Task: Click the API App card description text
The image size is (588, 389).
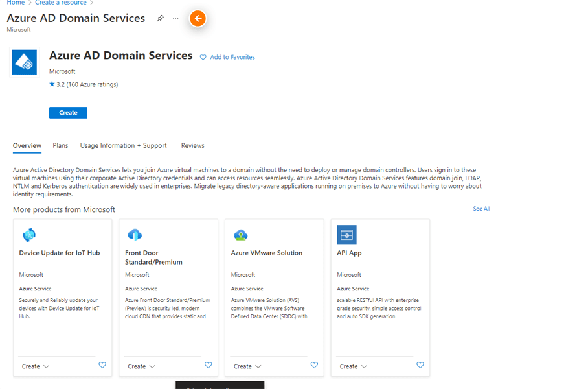Action: tap(379, 308)
